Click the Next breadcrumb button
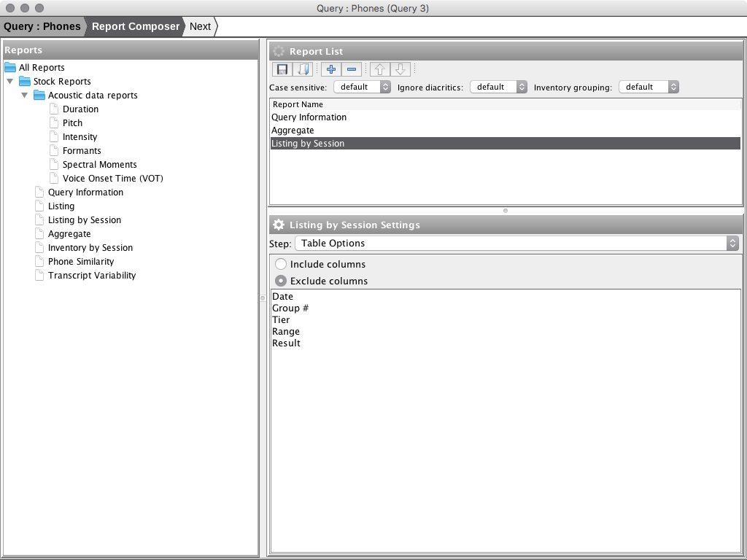Viewport: 747px width, 560px height. pos(198,26)
